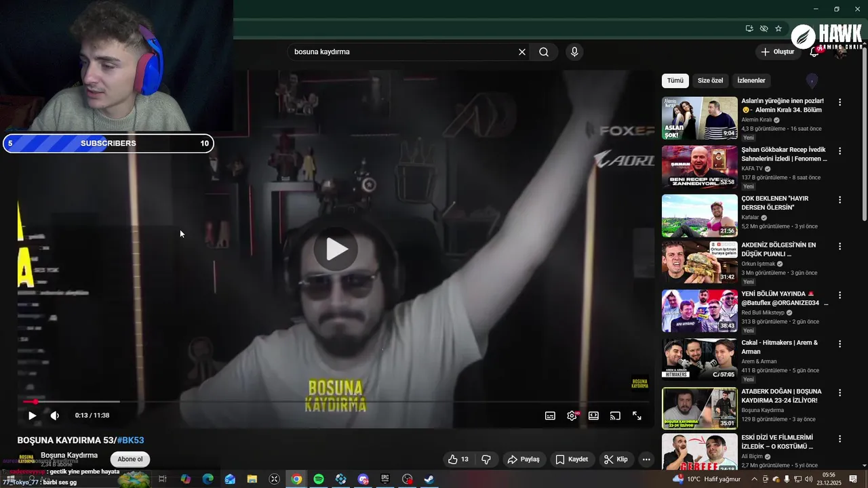Open Cakal - Hitmakers video title
Image resolution: width=868 pixels, height=488 pixels.
coord(779,347)
